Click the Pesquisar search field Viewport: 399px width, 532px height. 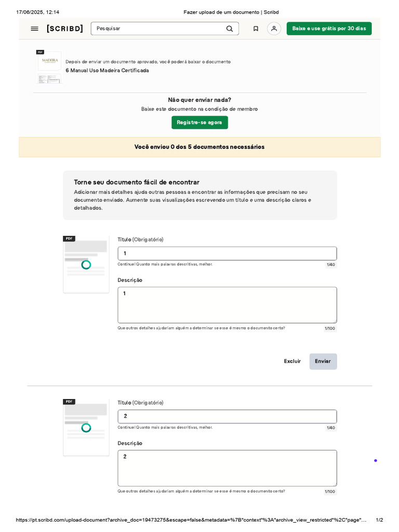click(158, 29)
